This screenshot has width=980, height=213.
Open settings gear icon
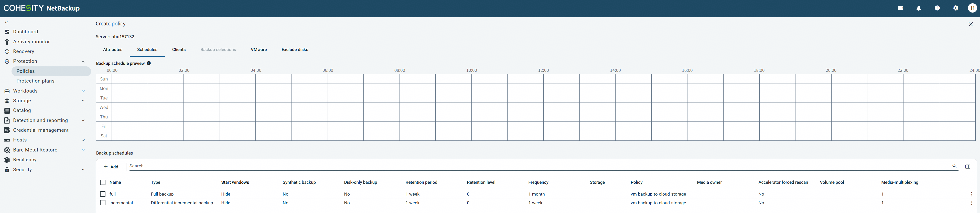(956, 8)
